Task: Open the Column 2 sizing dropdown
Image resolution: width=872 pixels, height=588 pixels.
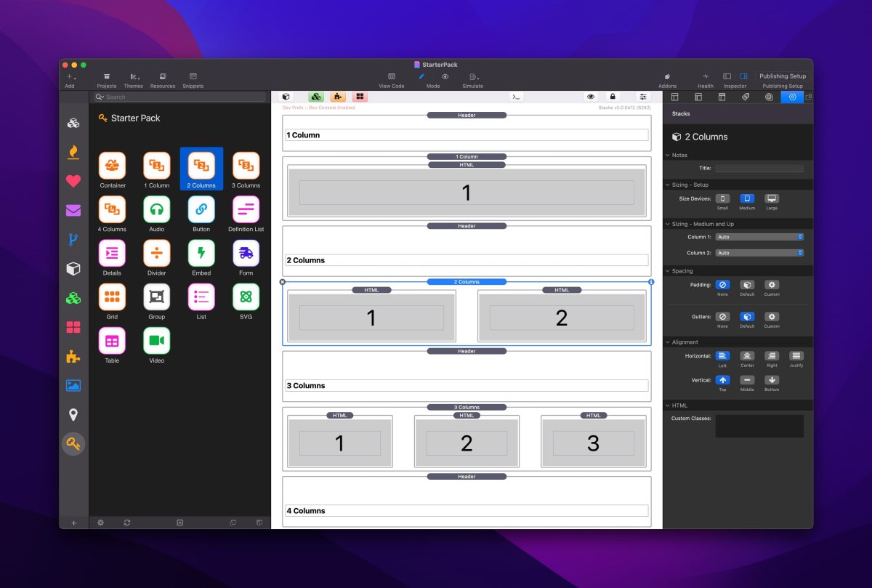Action: coord(759,253)
